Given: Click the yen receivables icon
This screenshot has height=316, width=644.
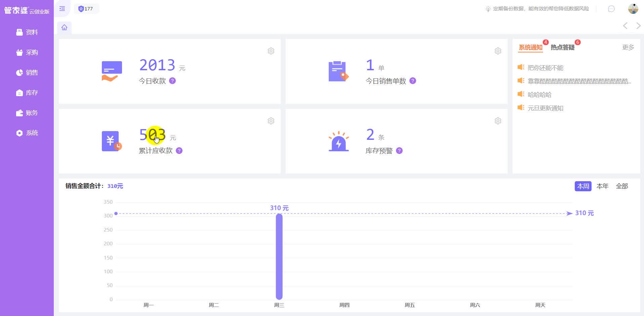Looking at the screenshot, I should coord(112,141).
